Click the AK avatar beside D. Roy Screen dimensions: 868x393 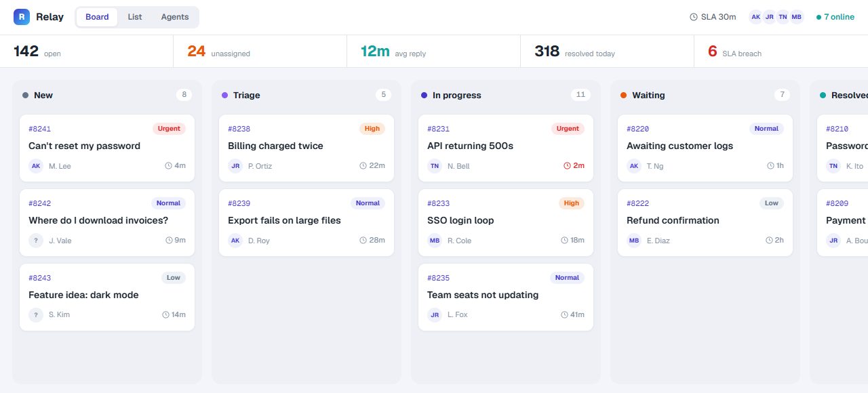(235, 241)
